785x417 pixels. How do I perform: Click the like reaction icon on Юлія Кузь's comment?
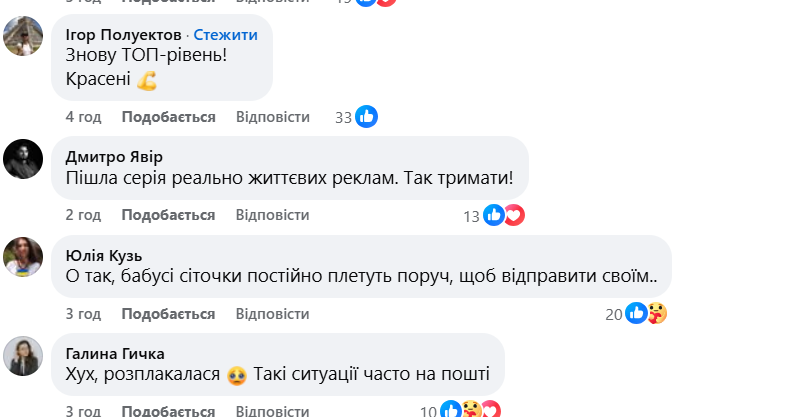pyautogui.click(x=637, y=314)
